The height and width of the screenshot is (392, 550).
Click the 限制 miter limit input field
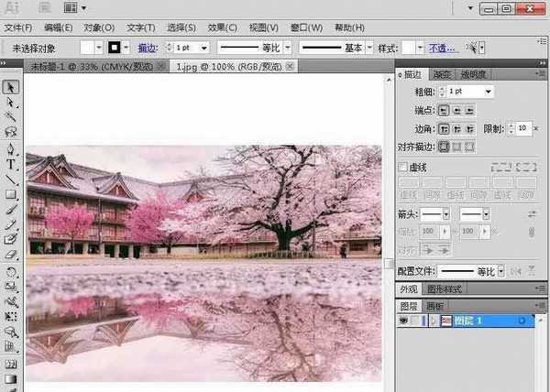pos(523,128)
